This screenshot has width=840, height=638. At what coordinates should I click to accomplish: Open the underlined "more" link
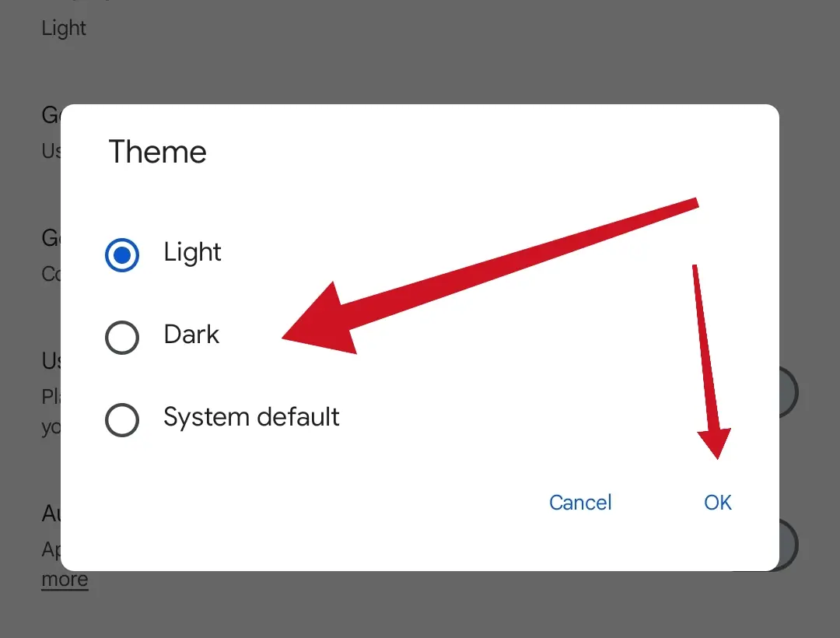[65, 580]
